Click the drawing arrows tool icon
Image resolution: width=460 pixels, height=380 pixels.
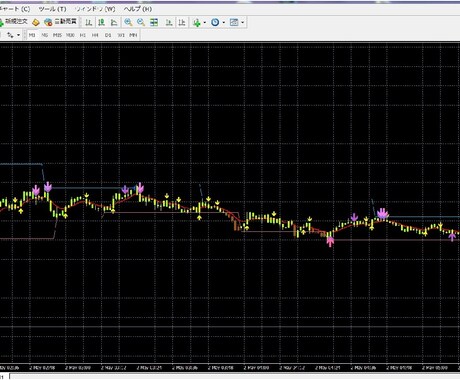tap(11, 35)
